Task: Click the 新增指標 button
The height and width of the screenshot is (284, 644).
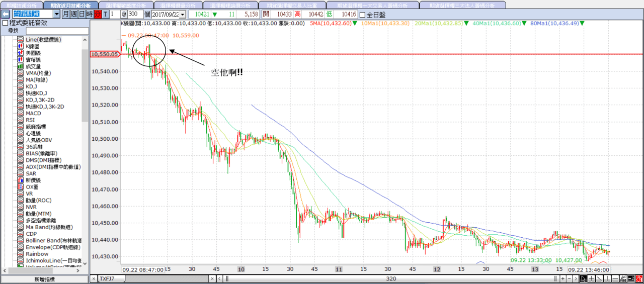Action: pyautogui.click(x=44, y=279)
